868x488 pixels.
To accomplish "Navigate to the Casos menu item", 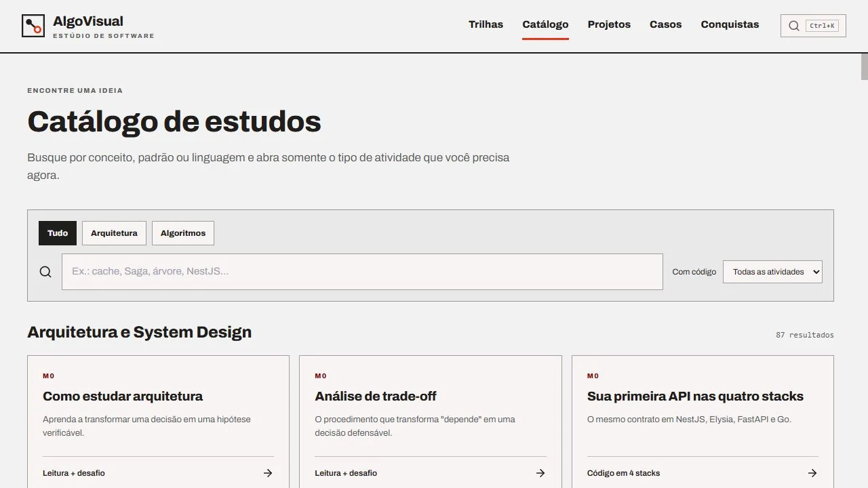I will tap(665, 24).
